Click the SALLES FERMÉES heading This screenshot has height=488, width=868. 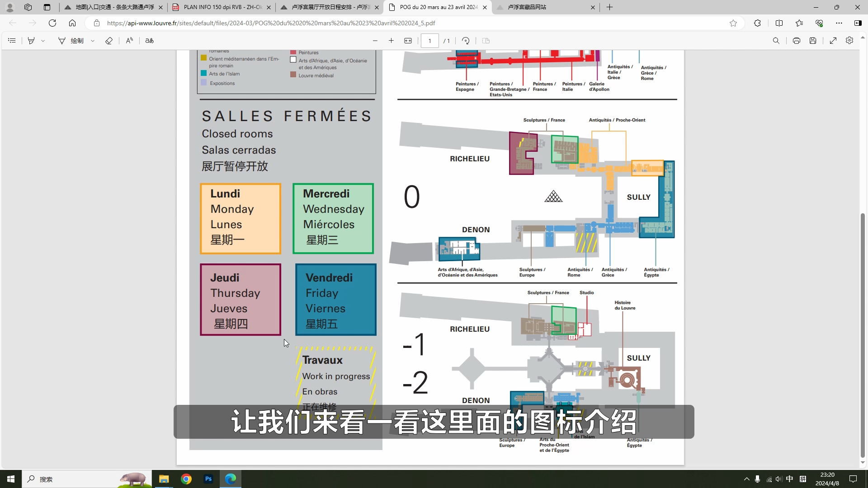click(287, 116)
